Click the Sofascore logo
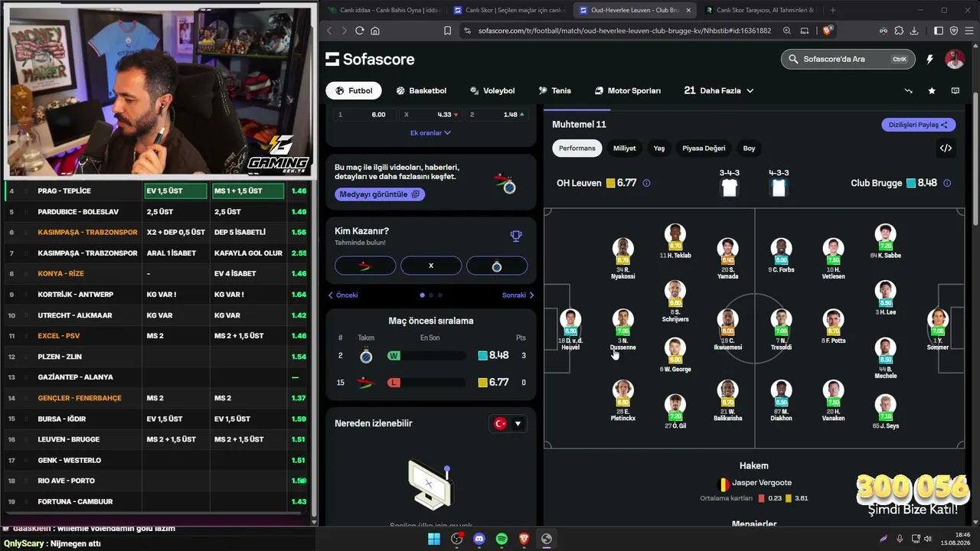This screenshot has height=551, width=980. [x=370, y=59]
